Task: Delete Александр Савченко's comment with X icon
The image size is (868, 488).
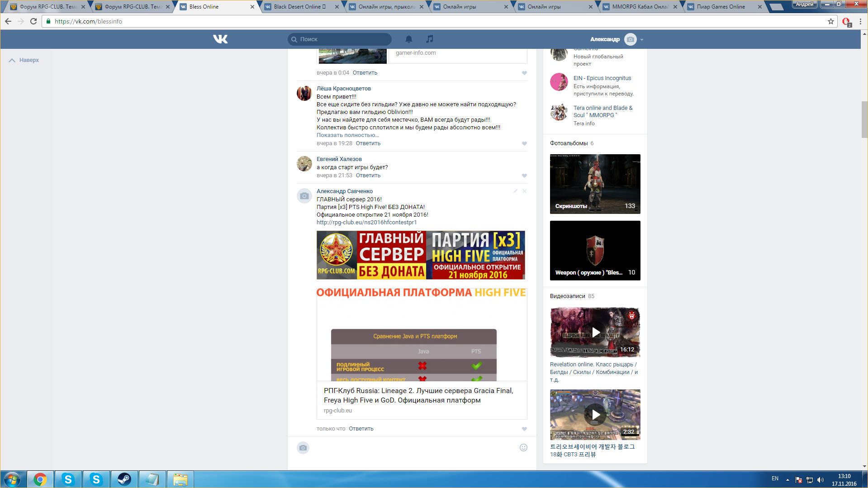Action: [525, 191]
